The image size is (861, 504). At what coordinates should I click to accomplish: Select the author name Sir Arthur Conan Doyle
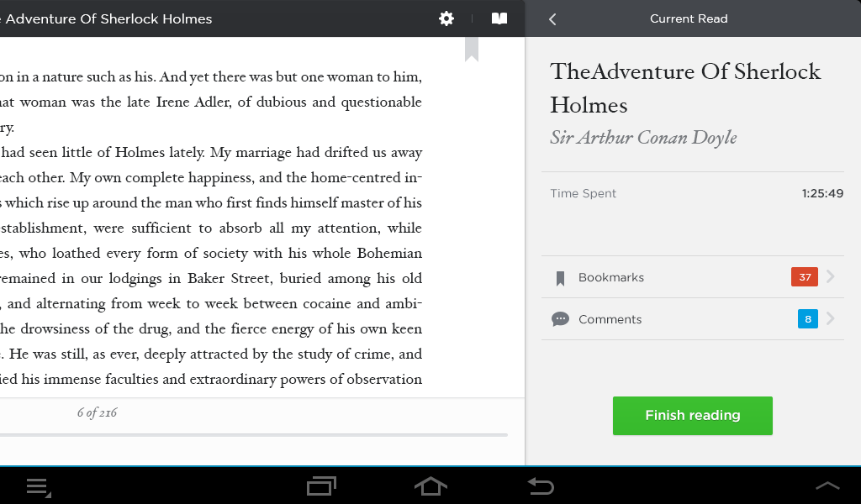click(643, 137)
